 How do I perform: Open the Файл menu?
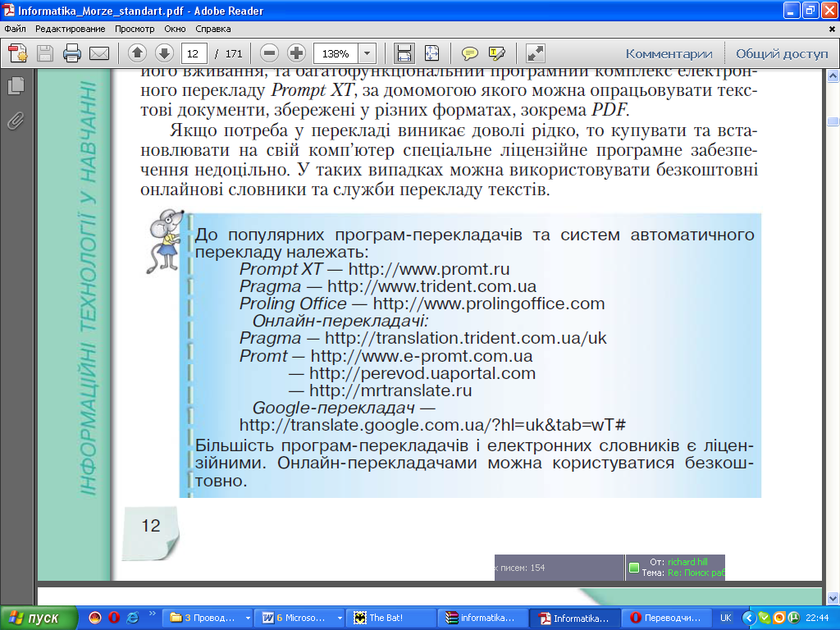click(x=15, y=29)
